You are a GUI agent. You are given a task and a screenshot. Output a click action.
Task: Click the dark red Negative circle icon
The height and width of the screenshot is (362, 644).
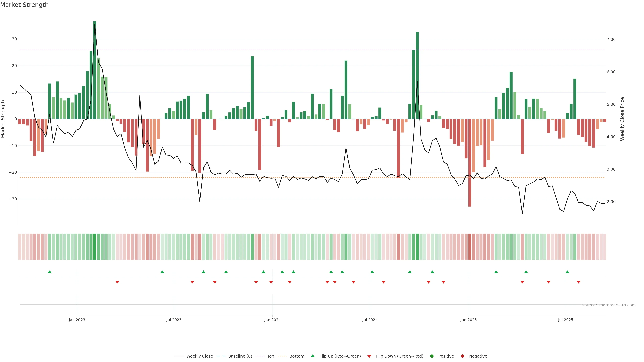[462, 356]
